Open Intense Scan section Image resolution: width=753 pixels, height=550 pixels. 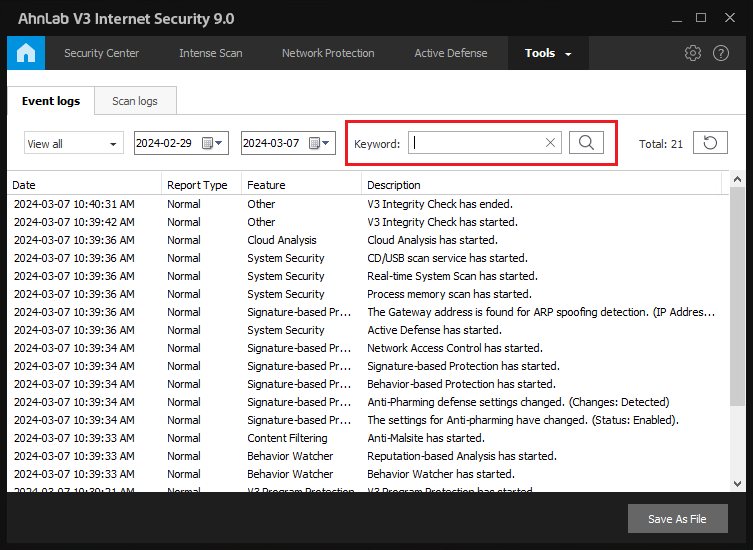[210, 53]
